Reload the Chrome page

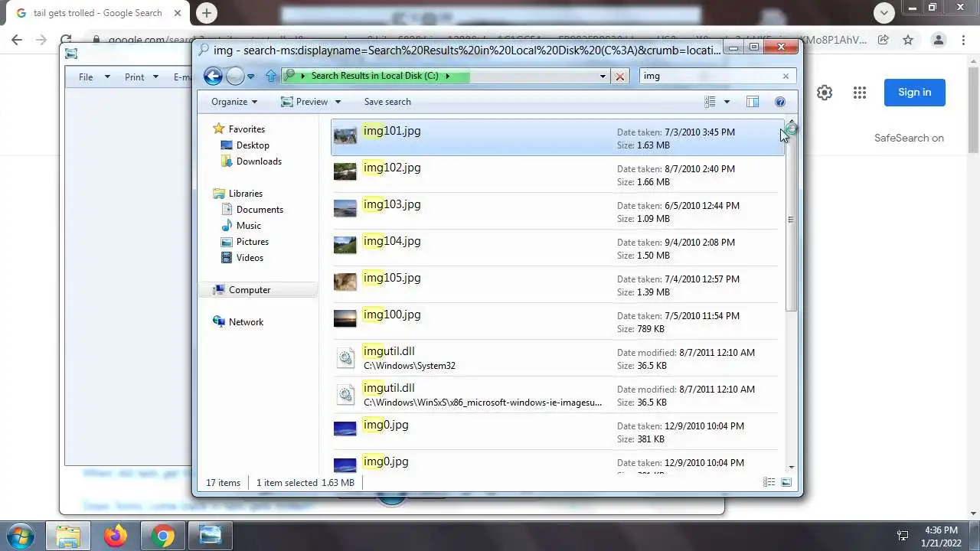pyautogui.click(x=66, y=40)
